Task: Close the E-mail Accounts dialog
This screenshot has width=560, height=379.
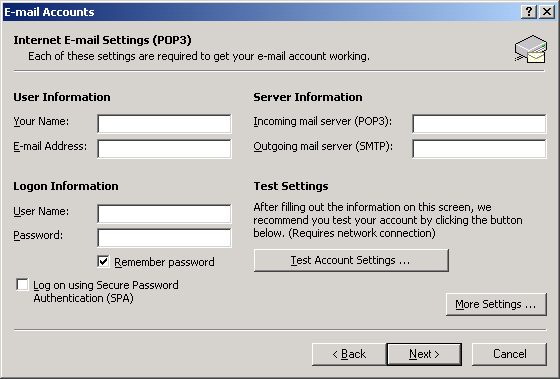Action: click(x=547, y=12)
